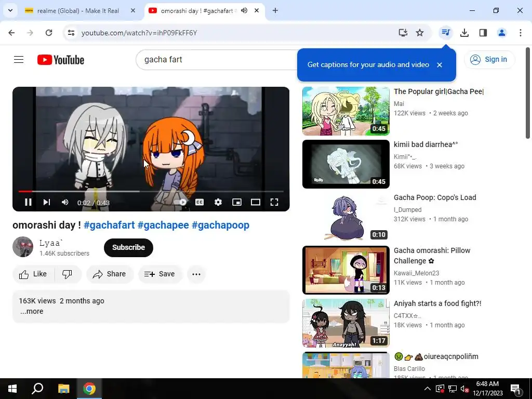Viewport: 532px width, 399px height.
Task: Focus the search box with 'gacha fart'
Action: pyautogui.click(x=217, y=60)
